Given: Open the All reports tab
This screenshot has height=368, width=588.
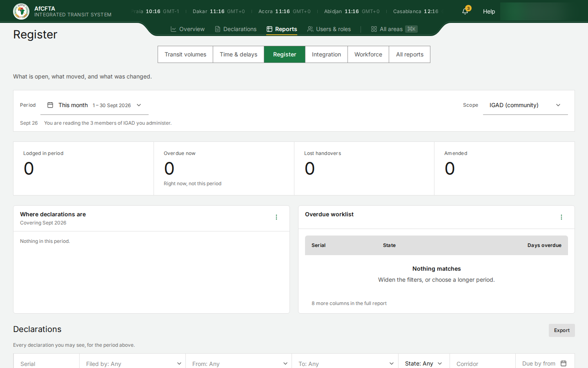Looking at the screenshot, I should [x=410, y=54].
